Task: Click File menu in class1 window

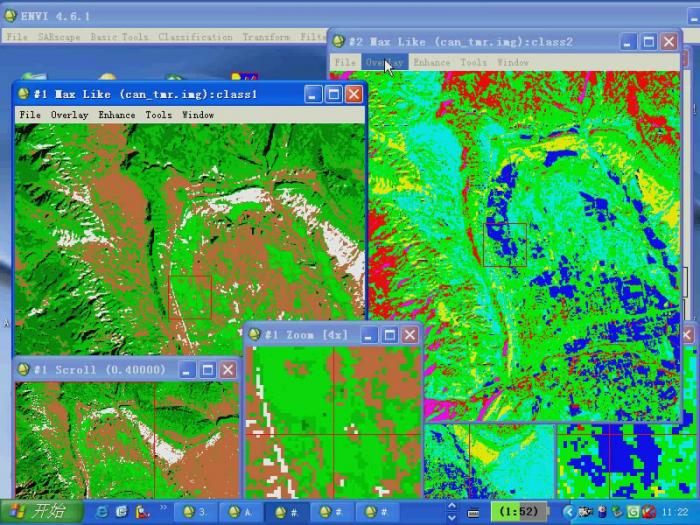Action: pos(30,115)
